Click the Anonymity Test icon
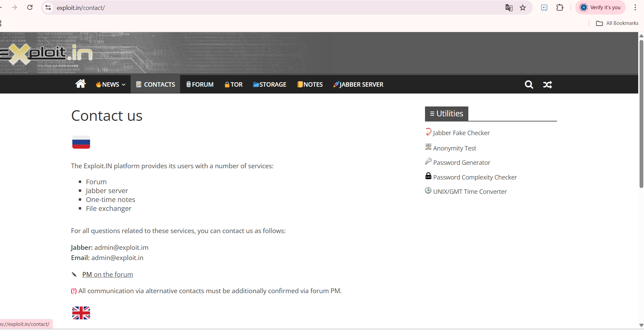This screenshot has height=330, width=644. point(428,147)
